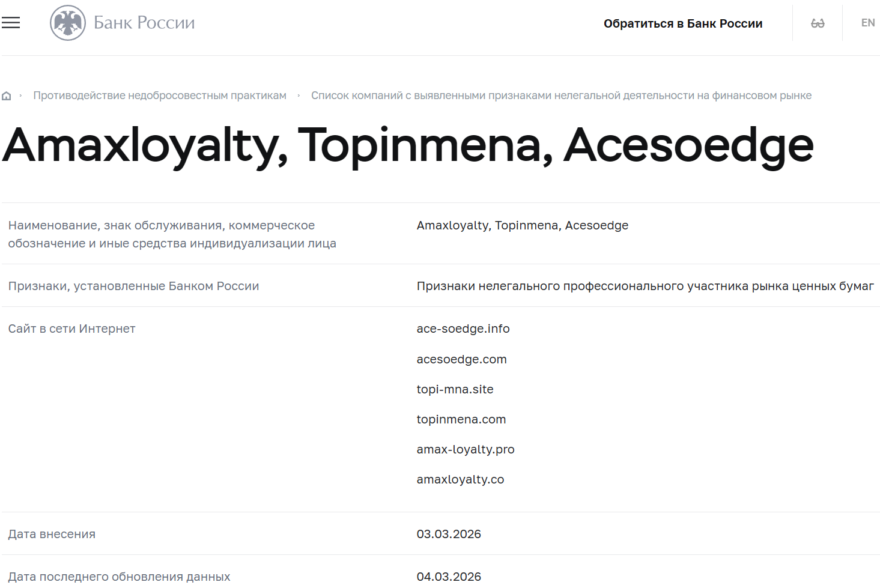Open "Обратиться в Банк России"

coord(683,23)
